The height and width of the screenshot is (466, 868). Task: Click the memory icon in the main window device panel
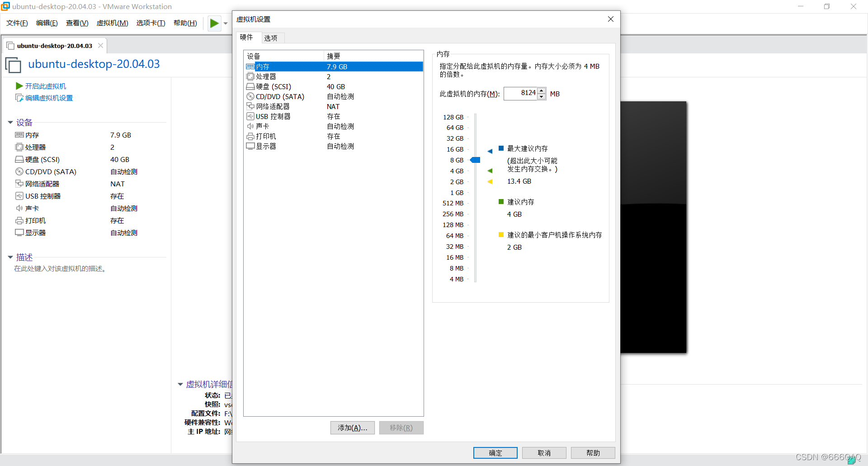click(x=19, y=135)
